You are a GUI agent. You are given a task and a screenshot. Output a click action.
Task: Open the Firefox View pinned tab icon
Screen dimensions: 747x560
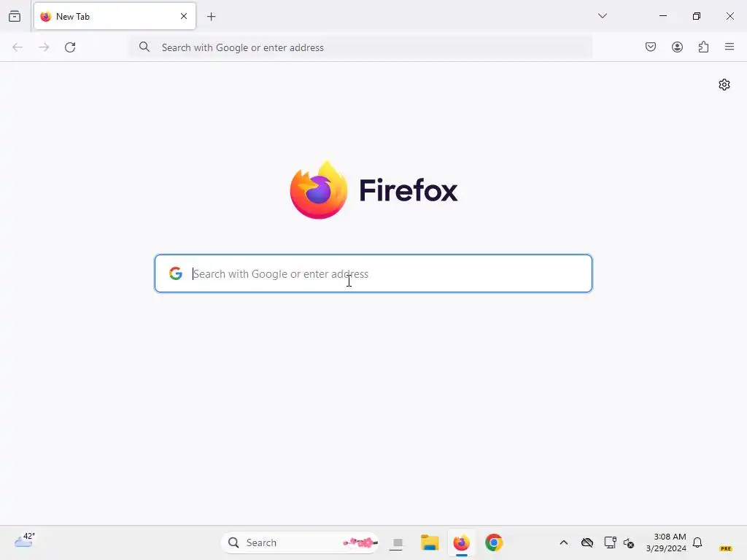[15, 16]
